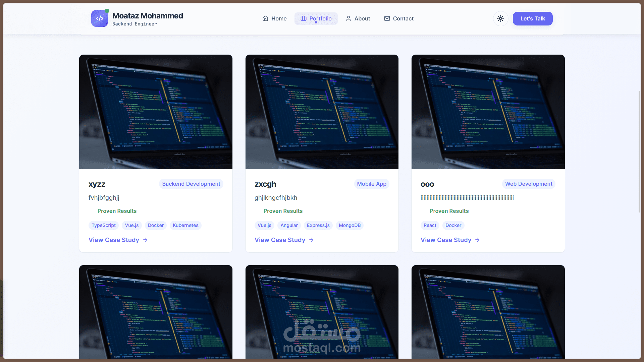Click the Moataz Mohammed site title
This screenshot has height=362, width=644.
[x=148, y=16]
